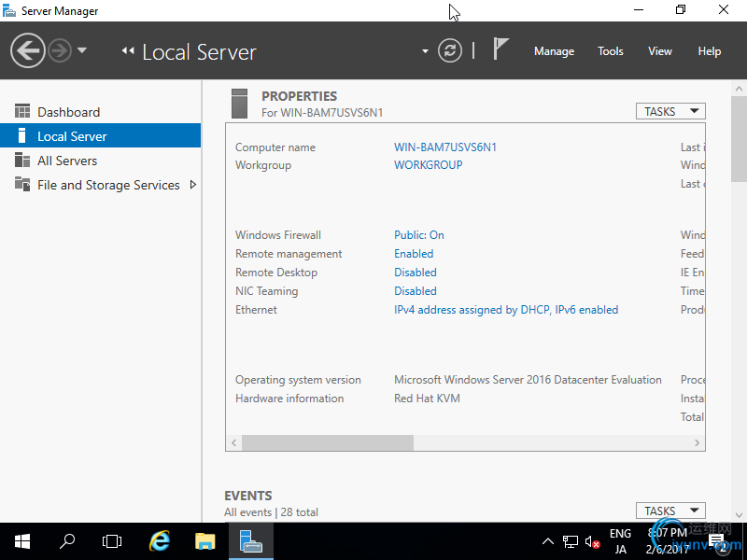Open the Windows Start menu
Viewport: 747px width, 560px height.
coord(22,540)
